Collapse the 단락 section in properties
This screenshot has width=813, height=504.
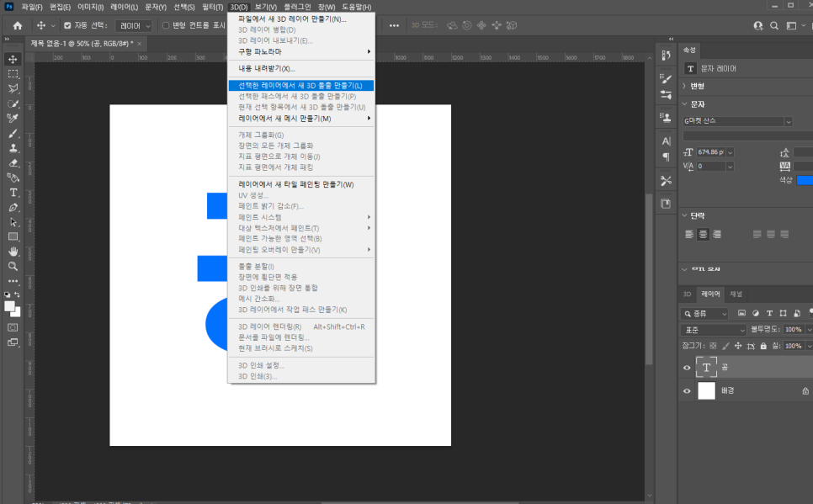click(x=684, y=215)
